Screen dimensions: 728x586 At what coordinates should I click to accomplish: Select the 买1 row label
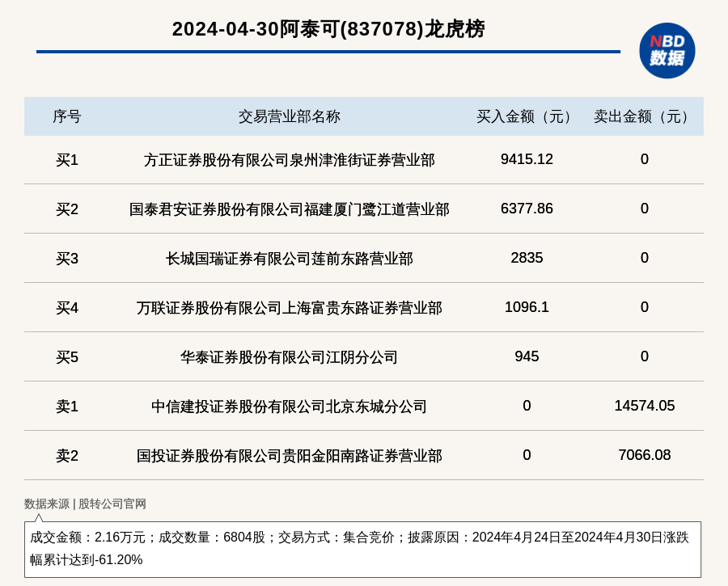67,160
